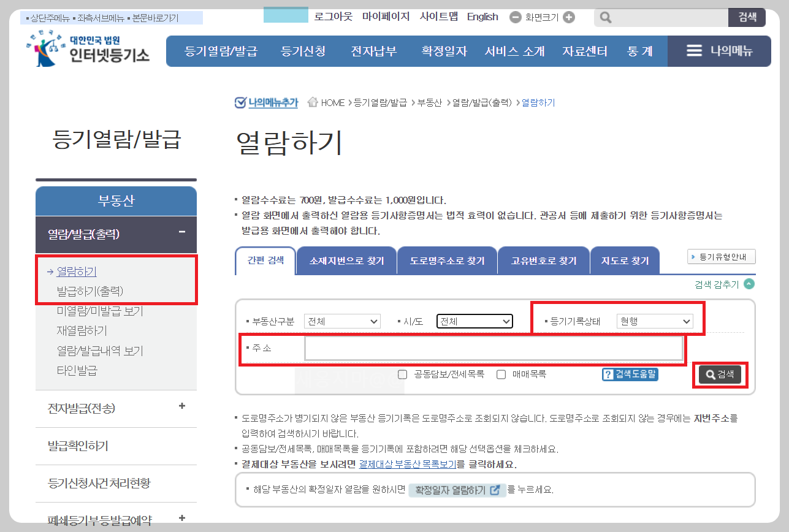
Task: Click inside the 주소 address input field
Action: pos(490,348)
